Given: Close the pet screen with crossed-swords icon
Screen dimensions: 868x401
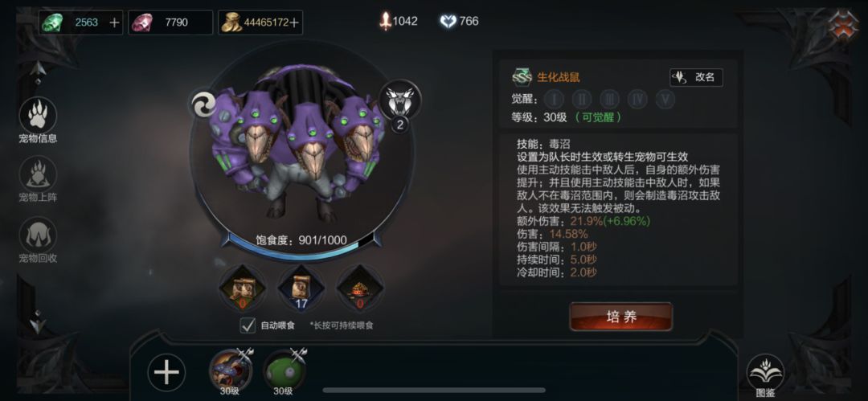Looking at the screenshot, I should coord(842,27).
